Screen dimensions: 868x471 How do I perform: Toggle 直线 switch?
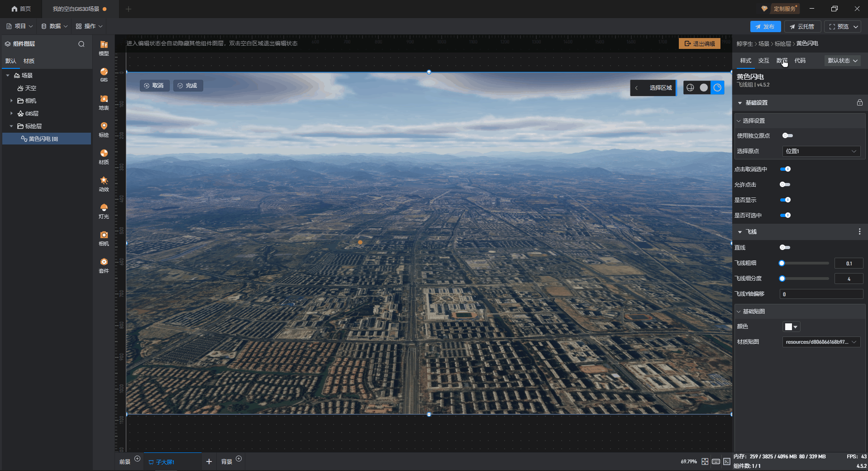pos(785,247)
